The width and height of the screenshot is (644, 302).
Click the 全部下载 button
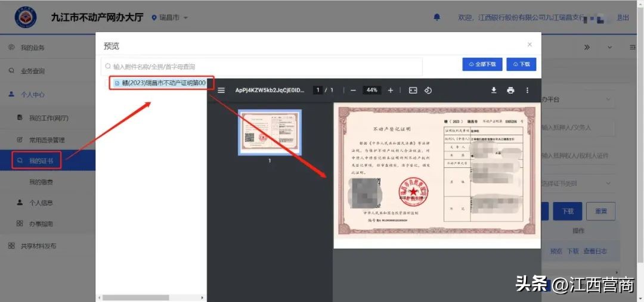(482, 64)
